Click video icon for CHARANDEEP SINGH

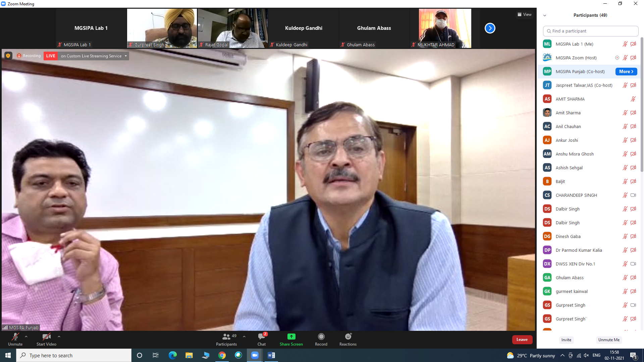[633, 195]
